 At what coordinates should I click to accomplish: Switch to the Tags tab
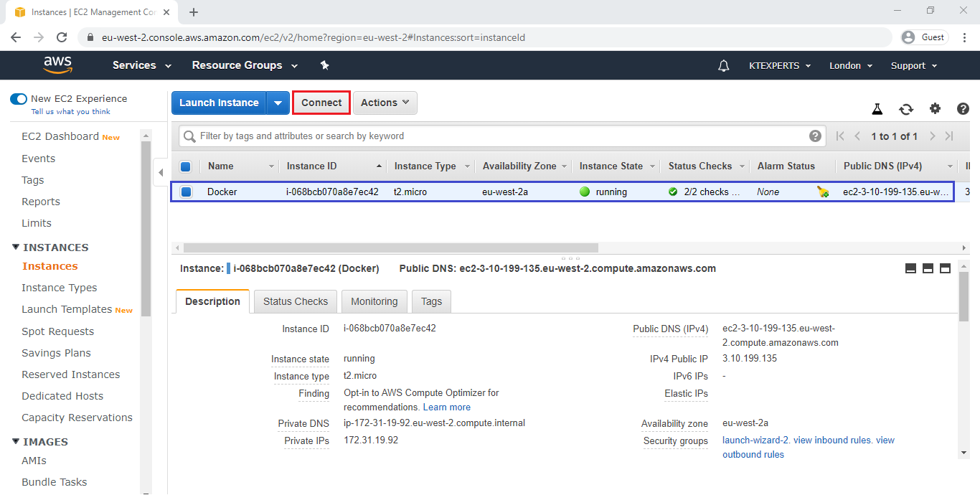(x=431, y=301)
